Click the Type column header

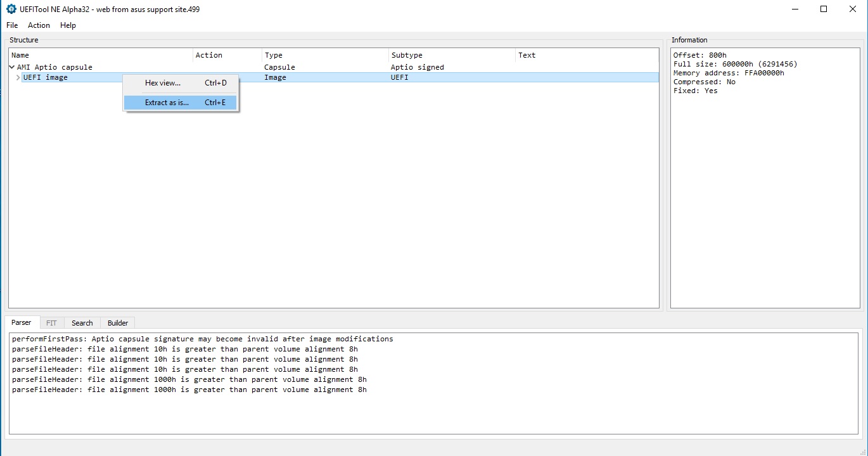pos(326,55)
